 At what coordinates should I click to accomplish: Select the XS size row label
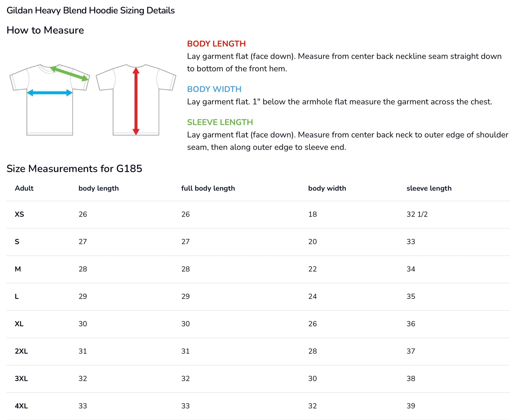point(19,214)
